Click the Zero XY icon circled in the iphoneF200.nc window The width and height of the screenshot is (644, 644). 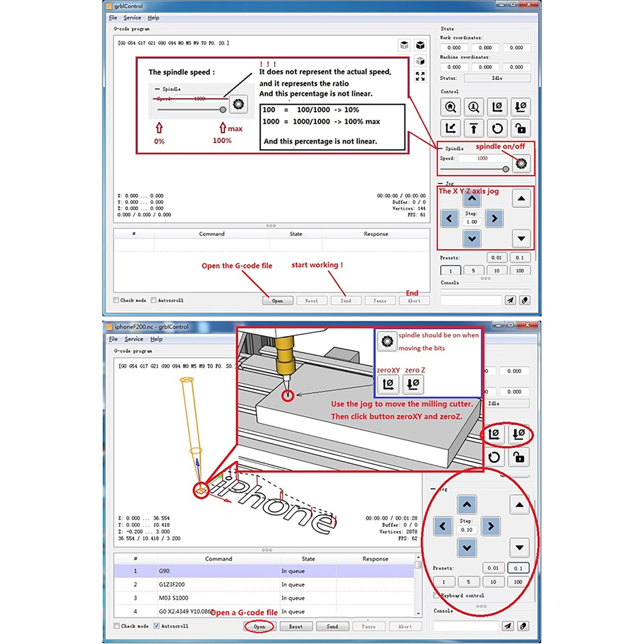(494, 434)
